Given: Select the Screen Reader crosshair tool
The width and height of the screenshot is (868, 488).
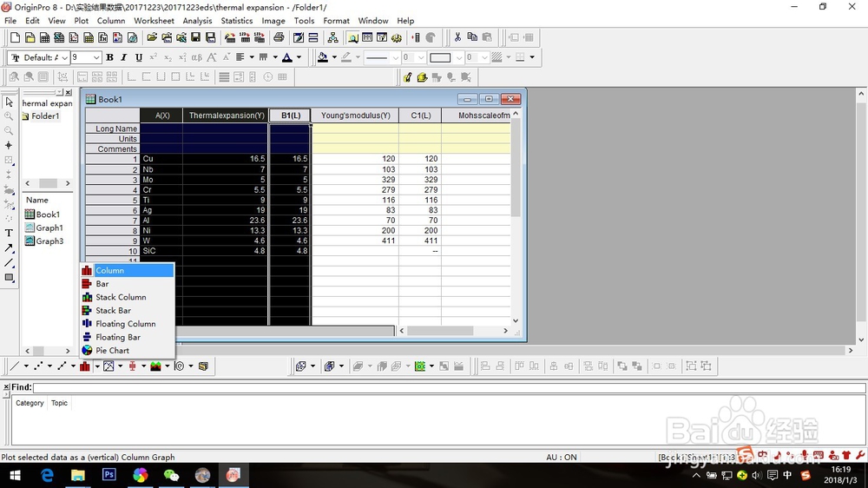Looking at the screenshot, I should (x=9, y=145).
